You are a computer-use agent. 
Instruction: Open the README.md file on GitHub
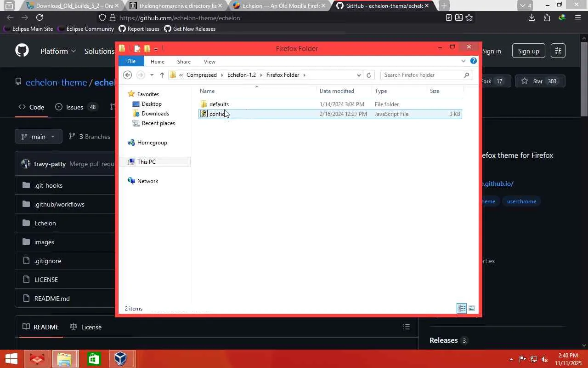(52, 299)
